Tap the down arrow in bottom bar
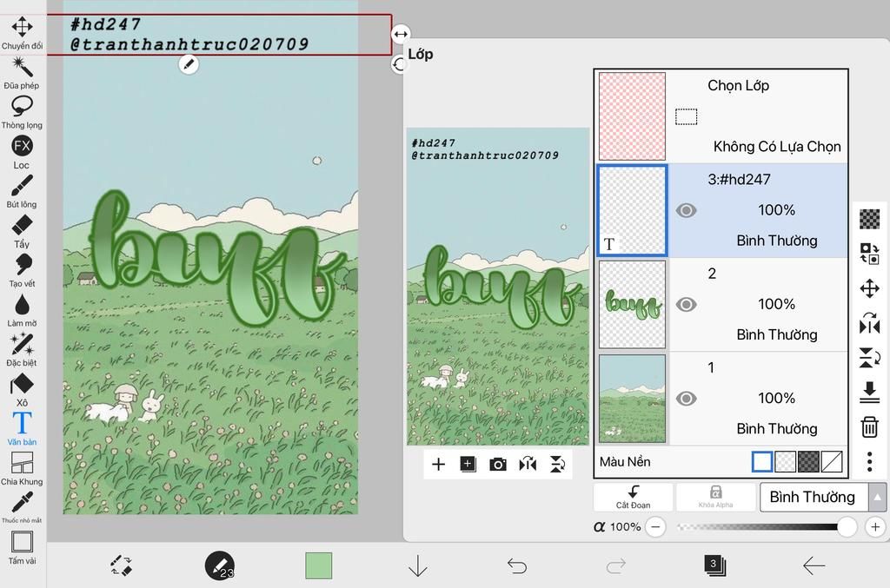Screen dimensions: 890x588 [x=418, y=565]
